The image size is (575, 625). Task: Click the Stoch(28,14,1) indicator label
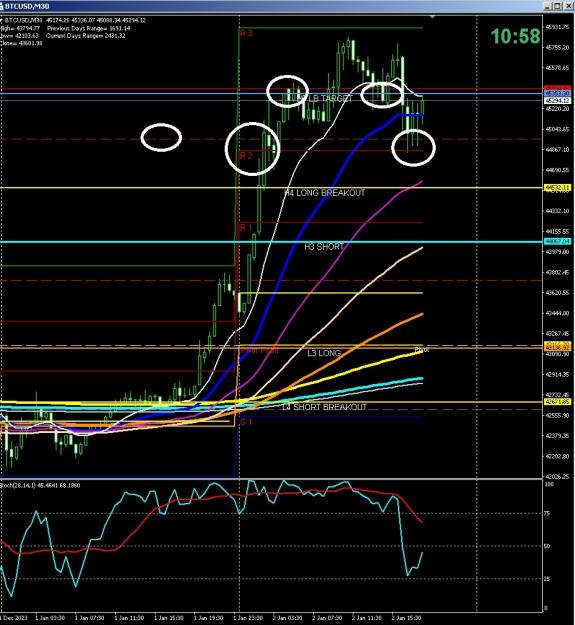point(40,485)
